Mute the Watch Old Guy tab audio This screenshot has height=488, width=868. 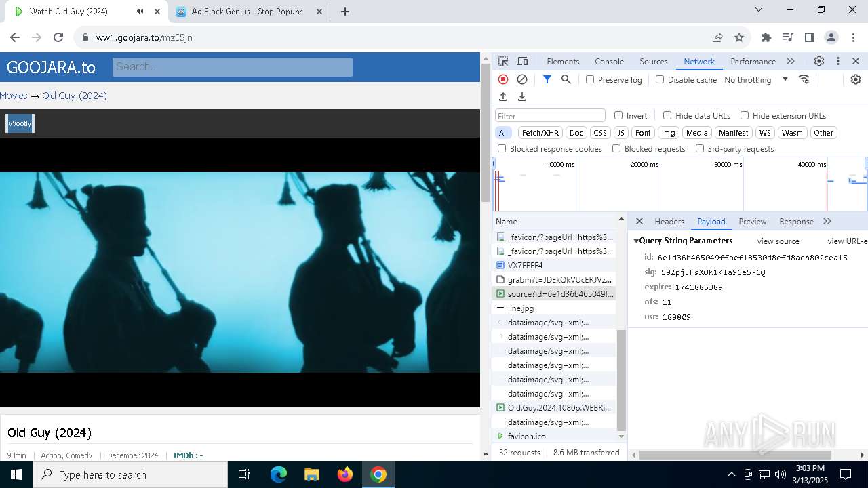click(140, 12)
